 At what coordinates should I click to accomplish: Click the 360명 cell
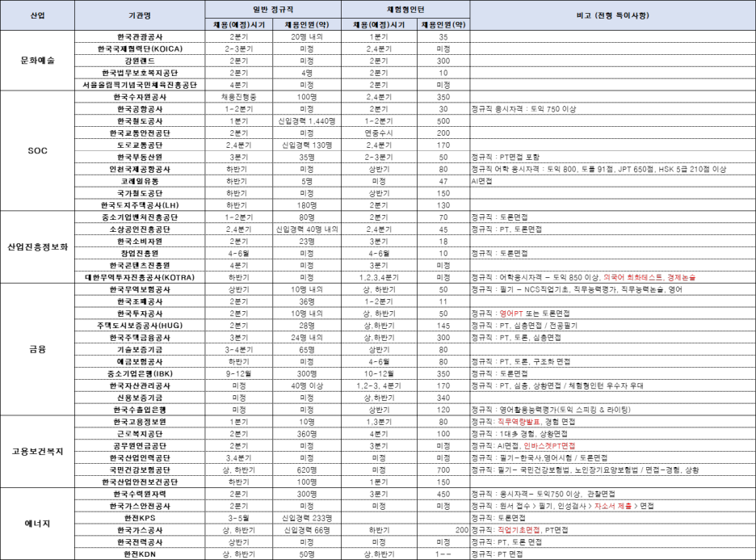pos(307,434)
